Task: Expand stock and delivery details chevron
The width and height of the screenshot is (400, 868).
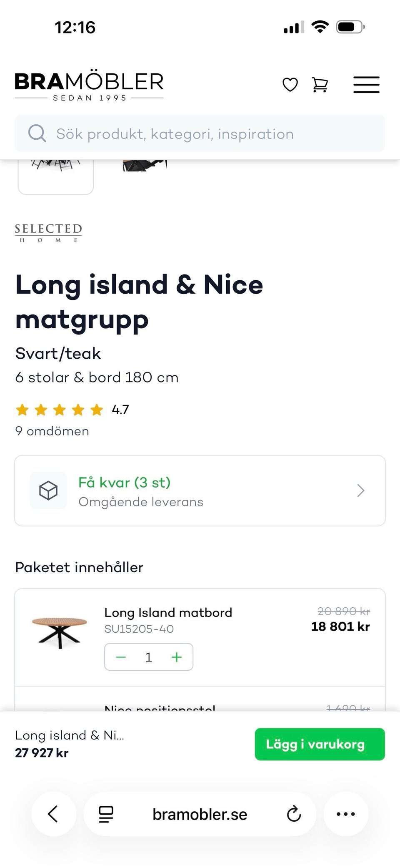Action: (360, 491)
